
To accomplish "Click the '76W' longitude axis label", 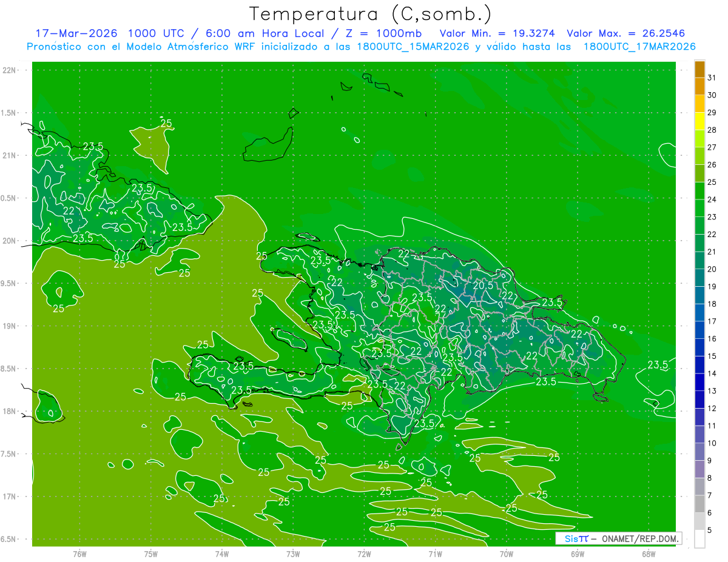I will (x=79, y=555).
